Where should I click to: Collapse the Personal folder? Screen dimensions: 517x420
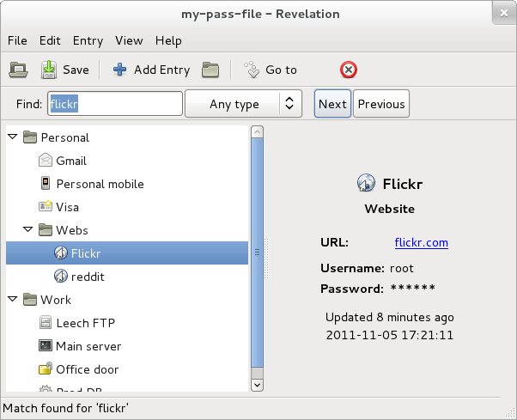coord(13,137)
